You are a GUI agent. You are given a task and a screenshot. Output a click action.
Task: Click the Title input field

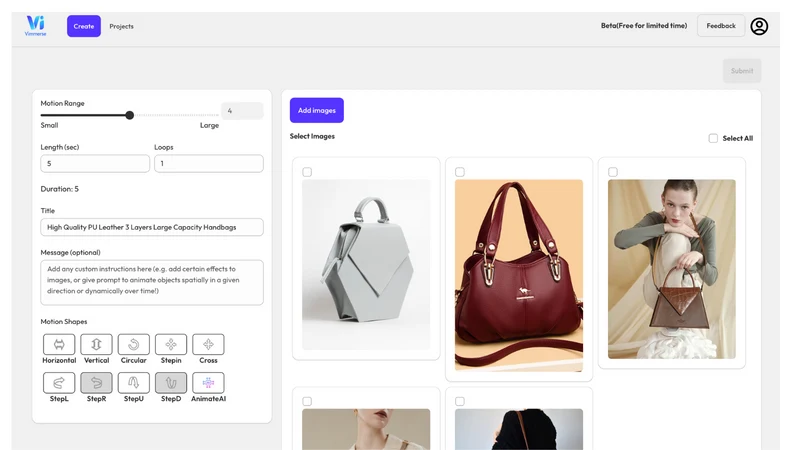(x=152, y=227)
